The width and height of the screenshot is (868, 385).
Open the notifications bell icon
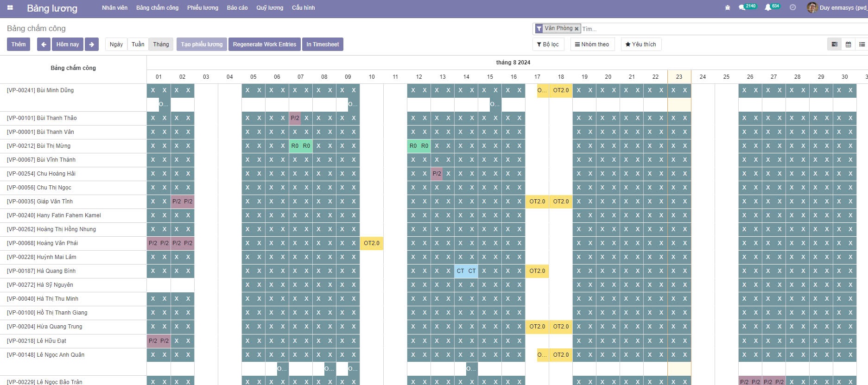click(768, 7)
